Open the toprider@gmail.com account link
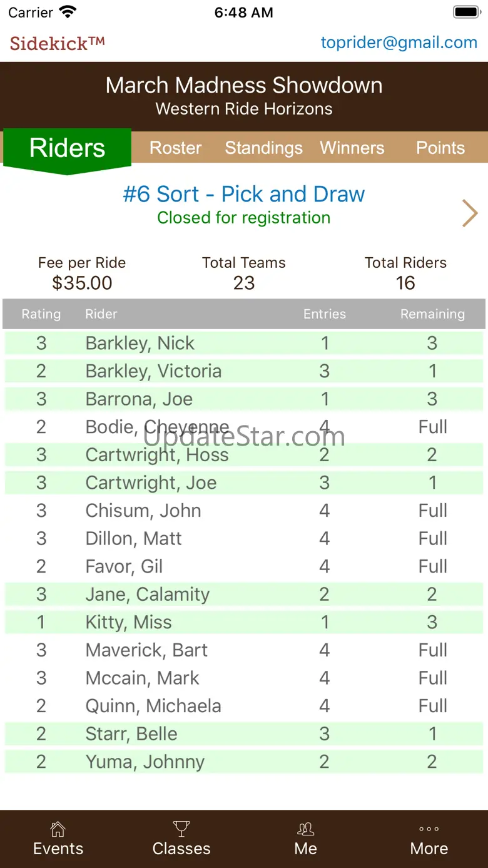This screenshot has width=488, height=868. [x=399, y=43]
